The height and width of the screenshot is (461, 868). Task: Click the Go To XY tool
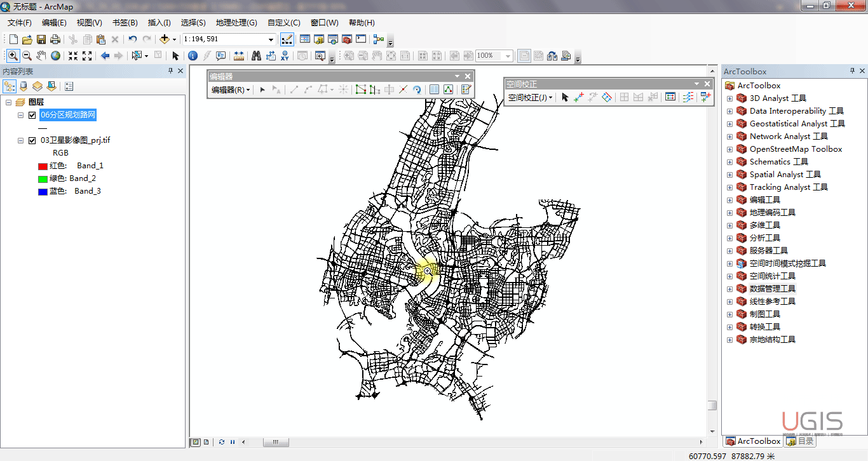pyautogui.click(x=285, y=56)
